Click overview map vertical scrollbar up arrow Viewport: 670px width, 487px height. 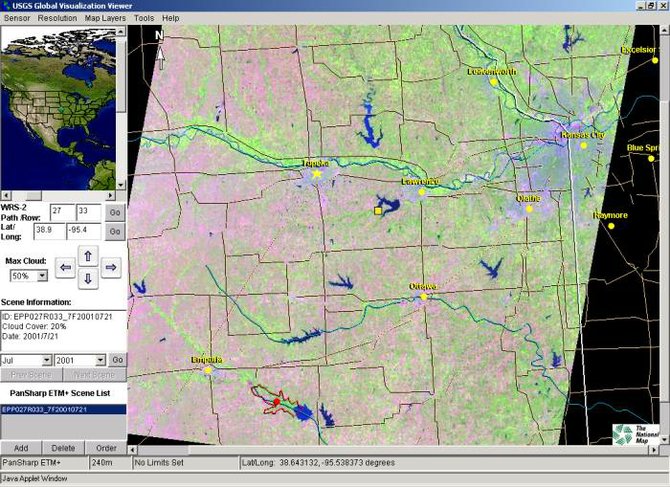pyautogui.click(x=121, y=32)
